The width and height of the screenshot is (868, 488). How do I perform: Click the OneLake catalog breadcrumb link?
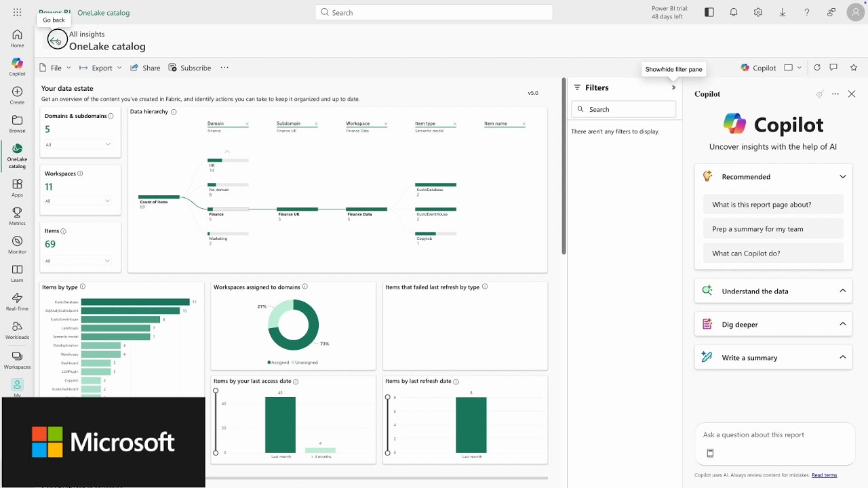pos(104,13)
